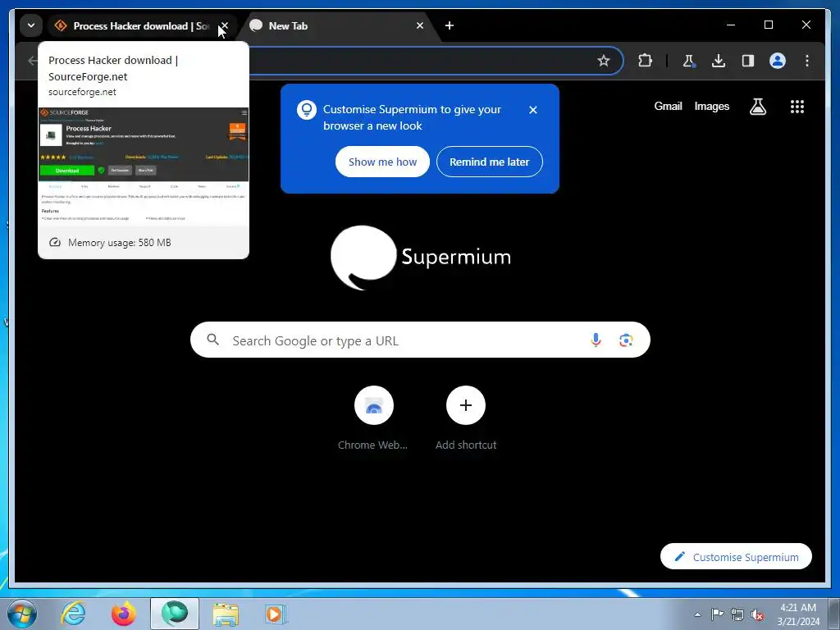This screenshot has height=630, width=840.
Task: Click the Add shortcut label text
Action: [x=466, y=445]
